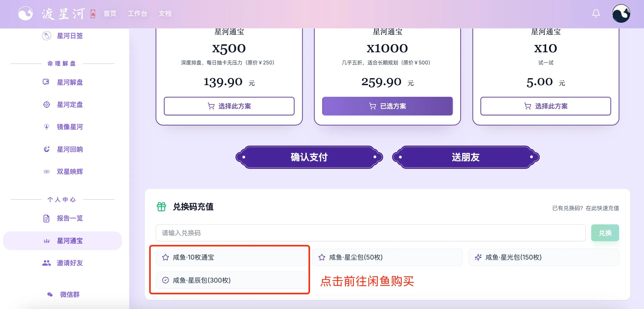Viewport: 644px width, 309px height.
Task: Click the notification bell icon
Action: click(596, 13)
